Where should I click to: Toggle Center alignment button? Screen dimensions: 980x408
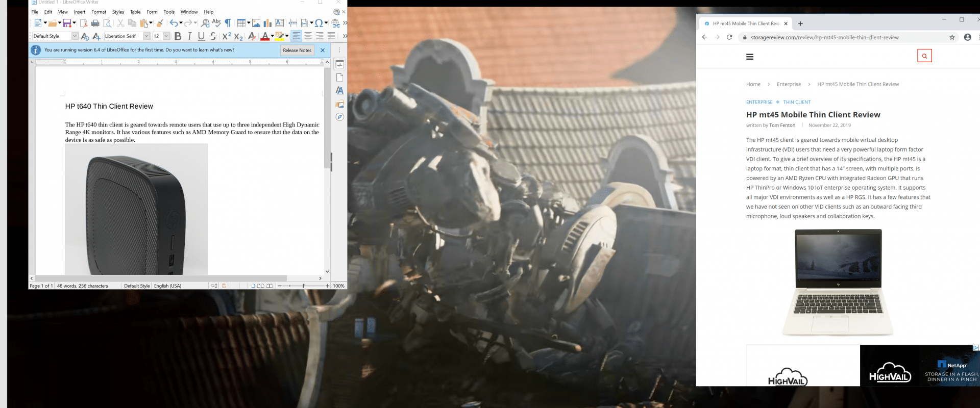308,36
